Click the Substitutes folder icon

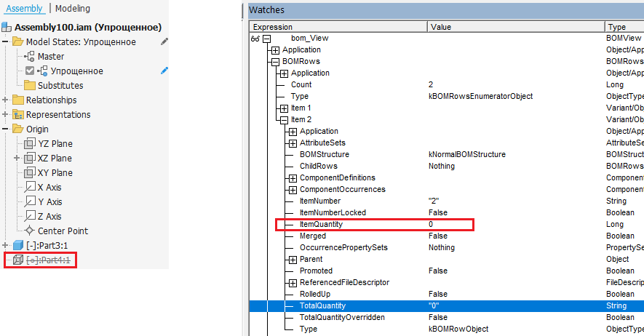click(x=30, y=85)
